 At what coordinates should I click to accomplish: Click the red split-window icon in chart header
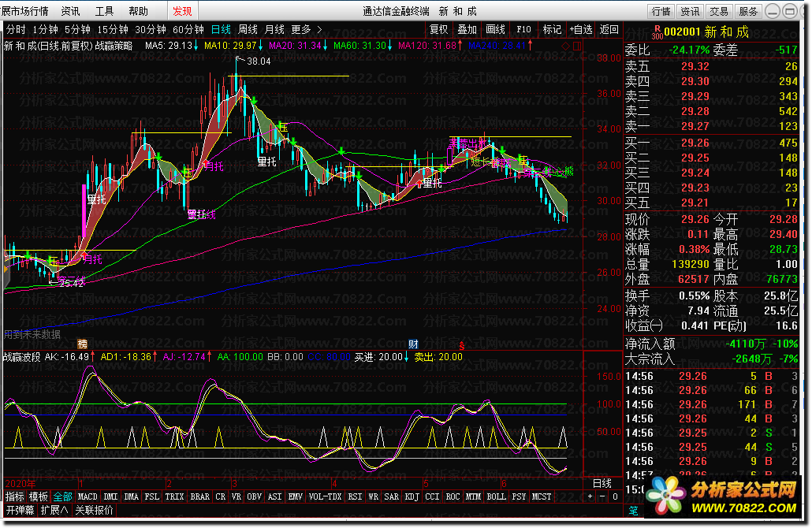point(577,46)
